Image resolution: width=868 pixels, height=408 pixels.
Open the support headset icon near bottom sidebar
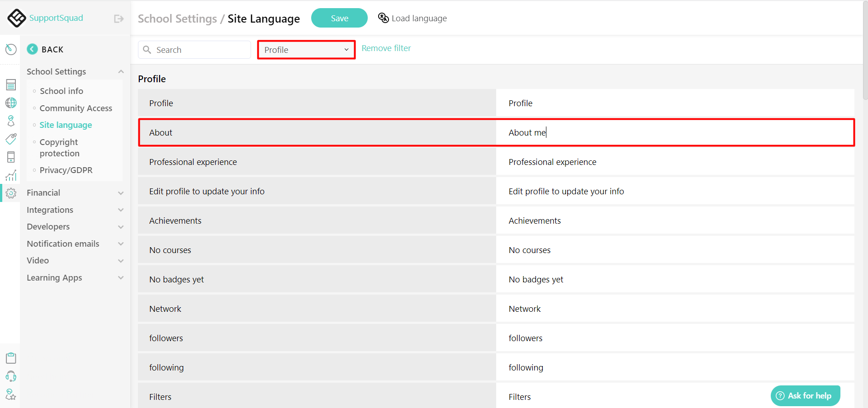coord(11,376)
